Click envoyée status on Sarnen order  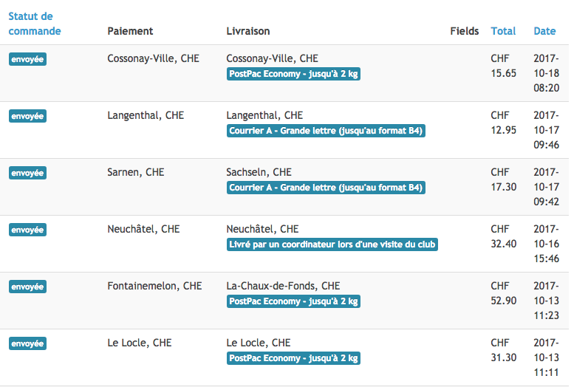coord(27,173)
